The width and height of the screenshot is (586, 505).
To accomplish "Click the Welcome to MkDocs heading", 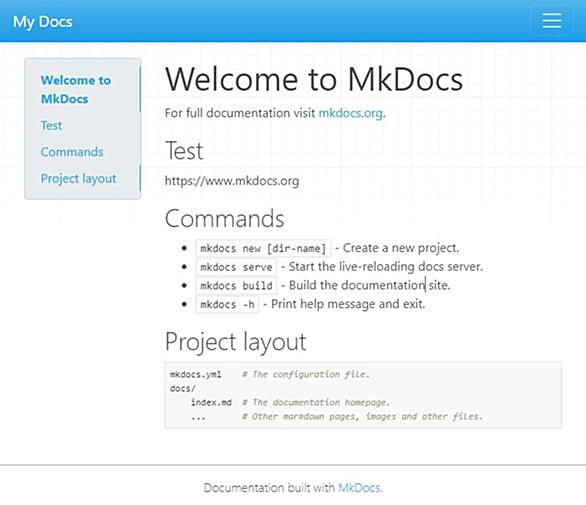I will coord(314,79).
